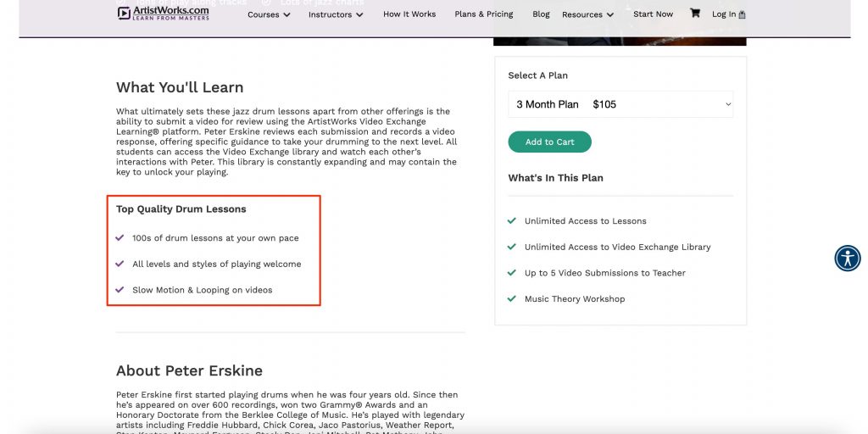
Task: Expand the Resources dropdown menu
Action: tap(588, 15)
